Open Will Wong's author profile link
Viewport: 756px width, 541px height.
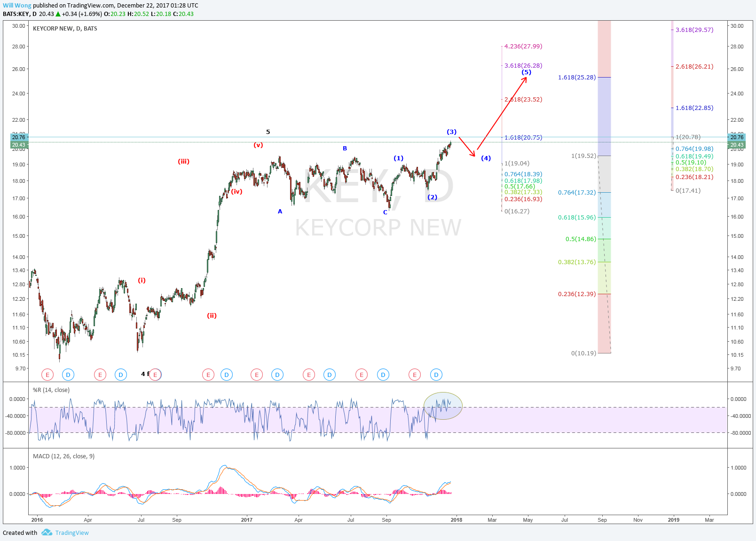(x=17, y=6)
